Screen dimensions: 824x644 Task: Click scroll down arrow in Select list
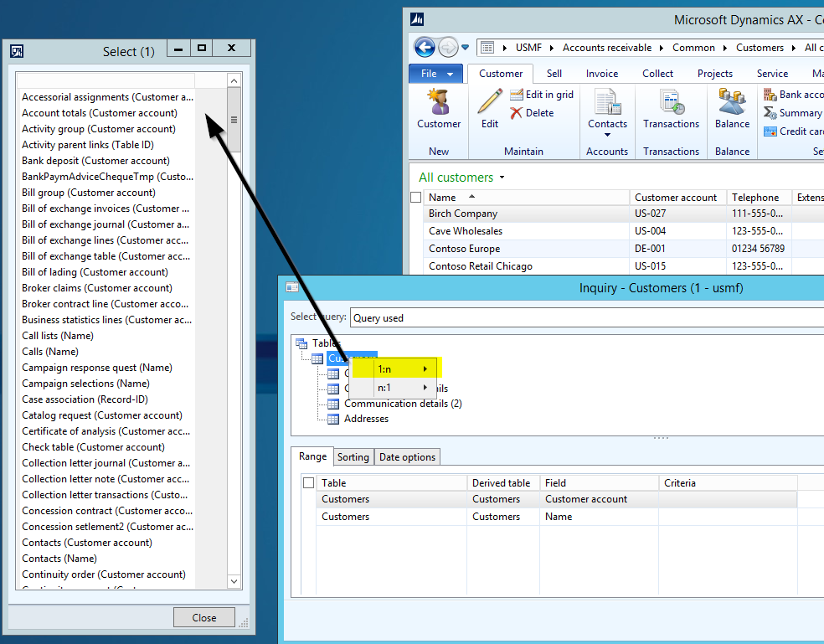pyautogui.click(x=234, y=581)
